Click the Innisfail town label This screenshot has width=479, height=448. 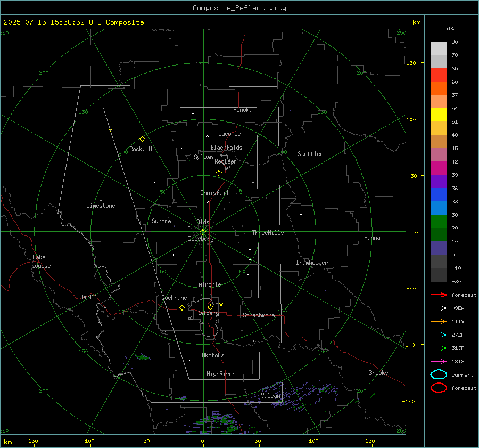pos(214,193)
